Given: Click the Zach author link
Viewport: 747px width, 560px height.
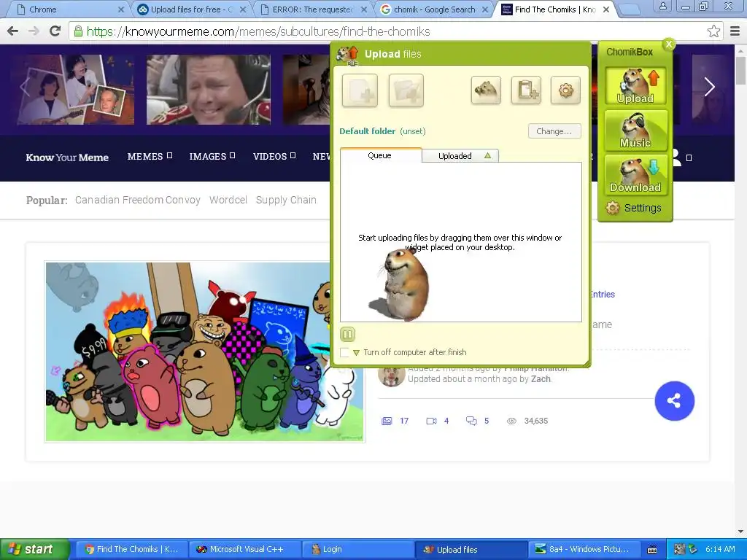Looking at the screenshot, I should pyautogui.click(x=541, y=379).
